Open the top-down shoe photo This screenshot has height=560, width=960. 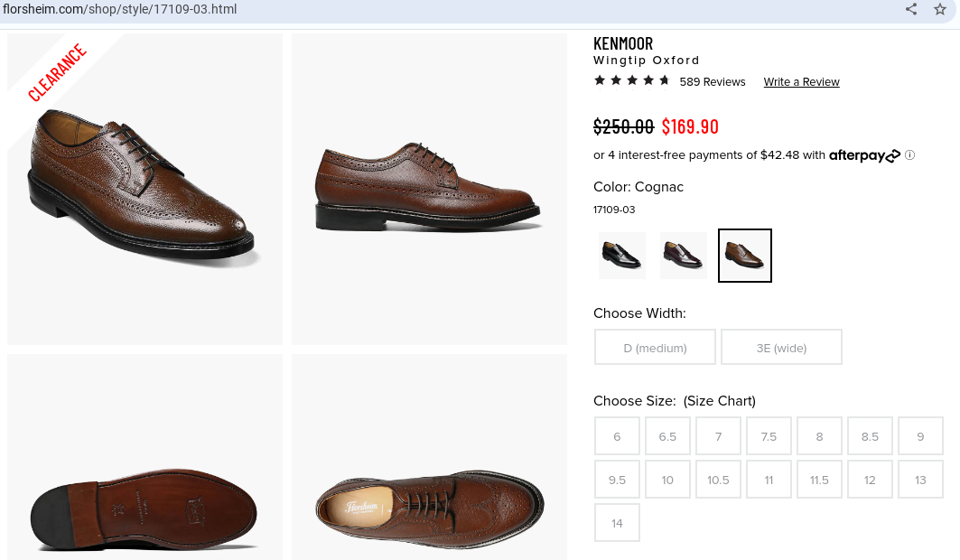pos(429,457)
